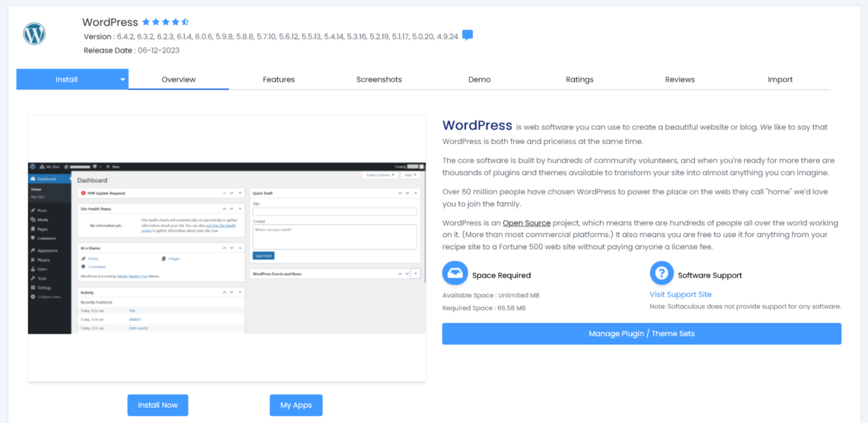Viewport: 868px width, 423px height.
Task: Click the WordPress dashboard screenshot preview
Action: pos(227,248)
